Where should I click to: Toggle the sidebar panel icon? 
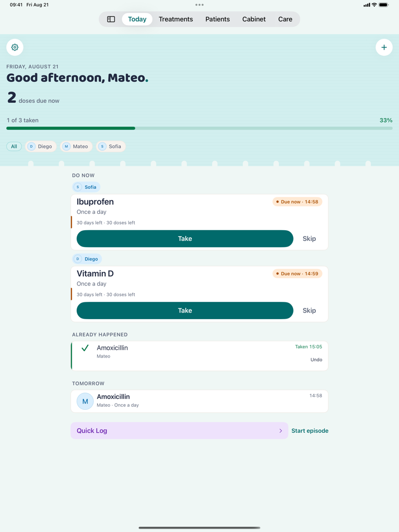click(x=111, y=19)
